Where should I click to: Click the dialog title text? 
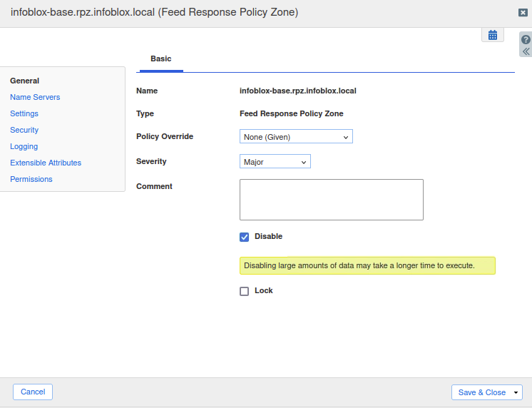154,12
